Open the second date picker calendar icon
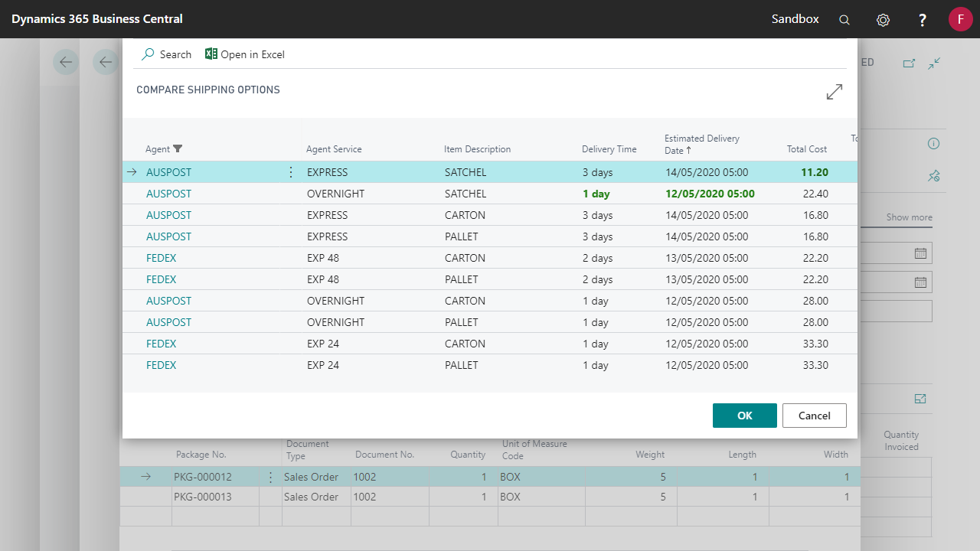The height and width of the screenshot is (551, 980). pyautogui.click(x=920, y=282)
